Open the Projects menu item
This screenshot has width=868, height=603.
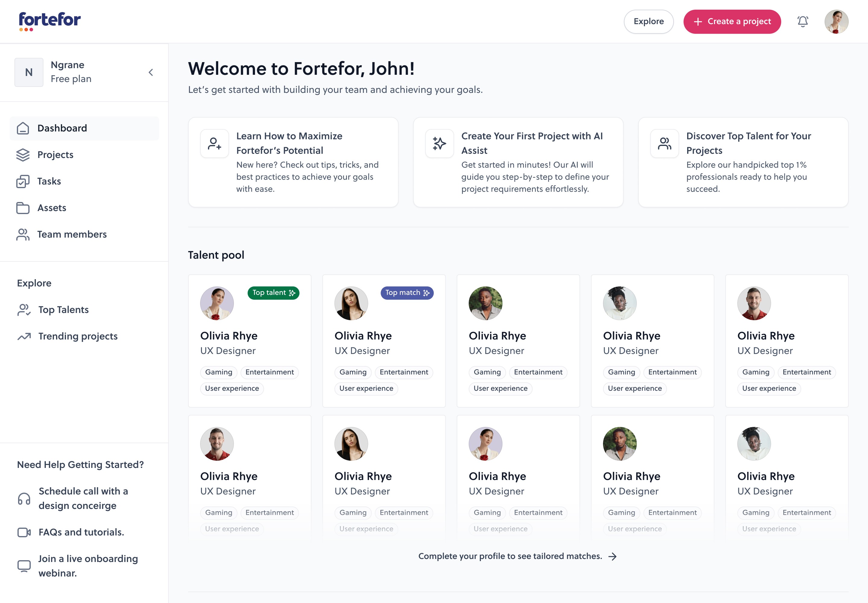pyautogui.click(x=55, y=155)
